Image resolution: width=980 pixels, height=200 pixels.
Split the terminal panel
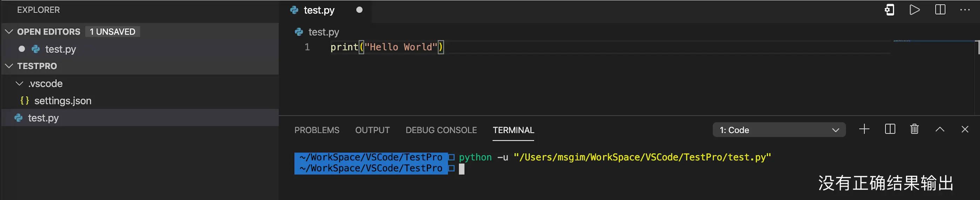tap(890, 129)
